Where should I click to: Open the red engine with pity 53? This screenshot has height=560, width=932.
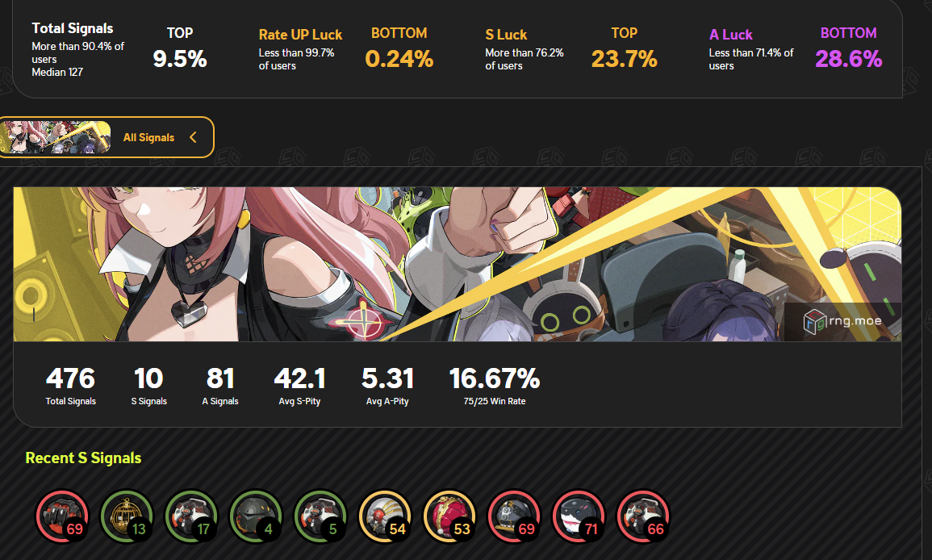pyautogui.click(x=450, y=516)
